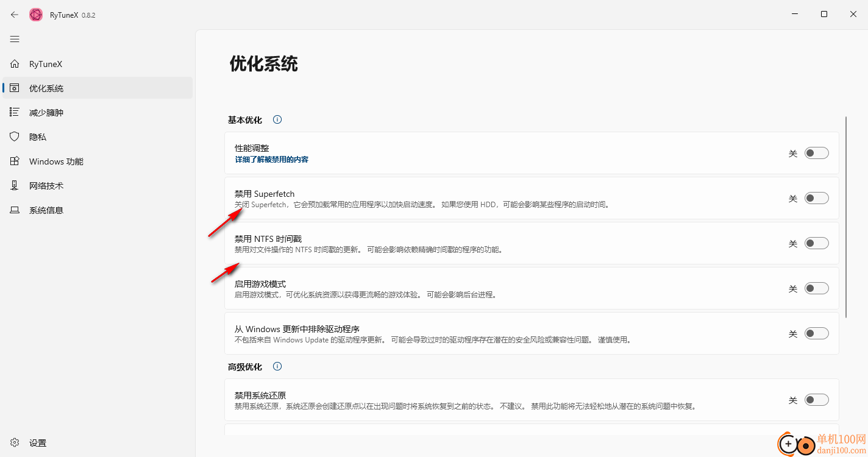The image size is (868, 457).
Task: Click the 网络技术 icon
Action: tap(15, 186)
